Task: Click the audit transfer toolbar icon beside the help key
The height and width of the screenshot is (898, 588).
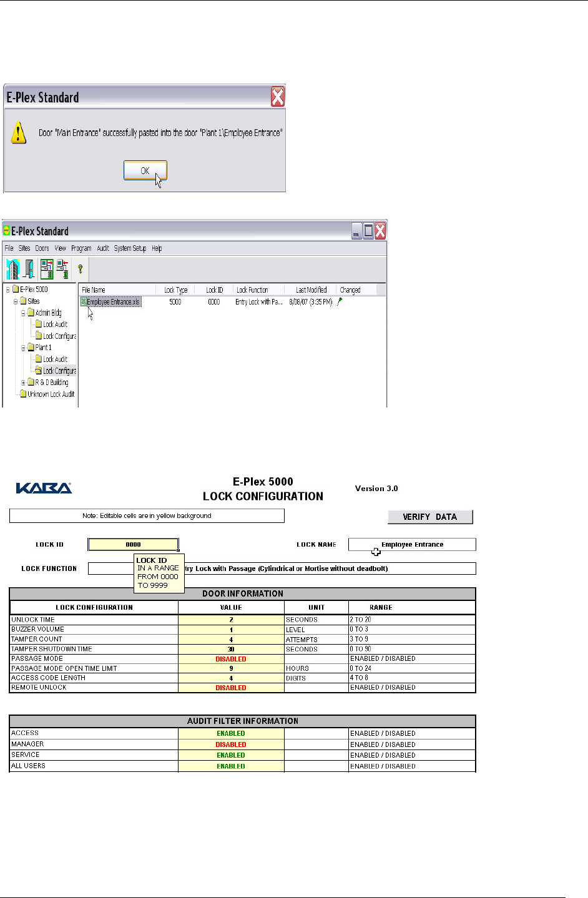Action: 62,269
